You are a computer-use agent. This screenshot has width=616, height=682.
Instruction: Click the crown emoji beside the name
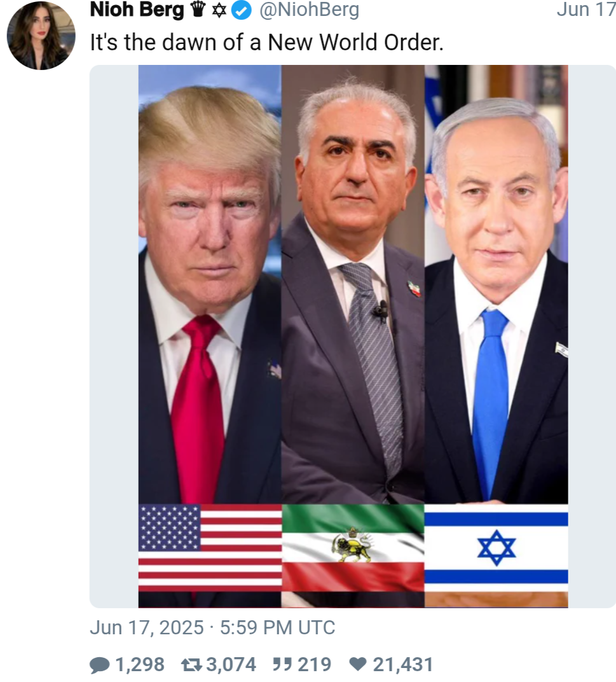point(198,10)
